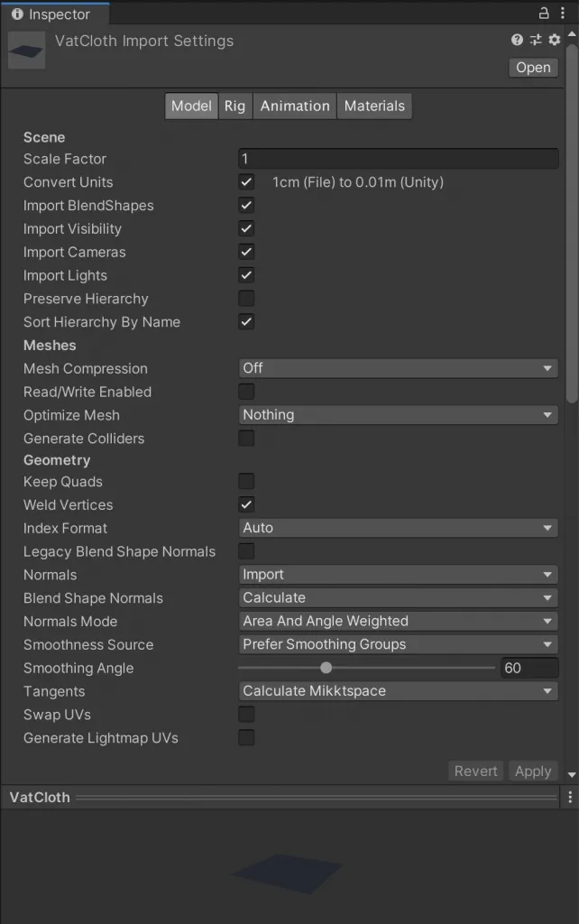Click the Apply button
This screenshot has height=924, width=579.
pyautogui.click(x=532, y=771)
